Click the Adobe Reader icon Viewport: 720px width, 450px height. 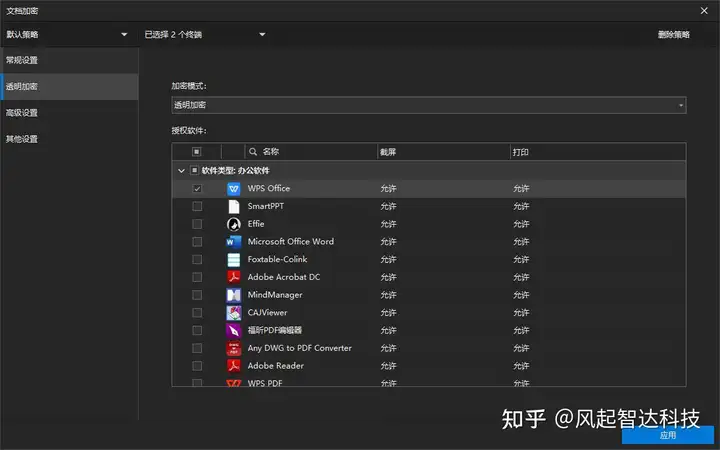point(234,366)
